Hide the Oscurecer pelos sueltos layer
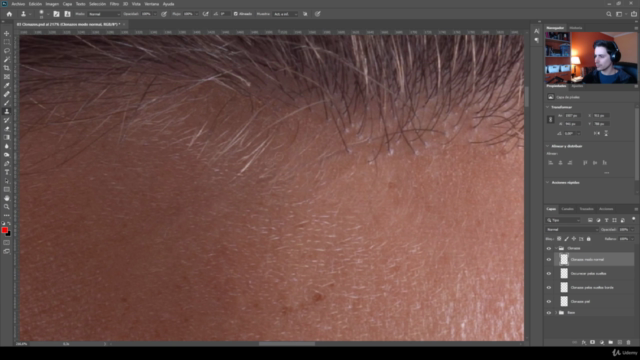 549,273
